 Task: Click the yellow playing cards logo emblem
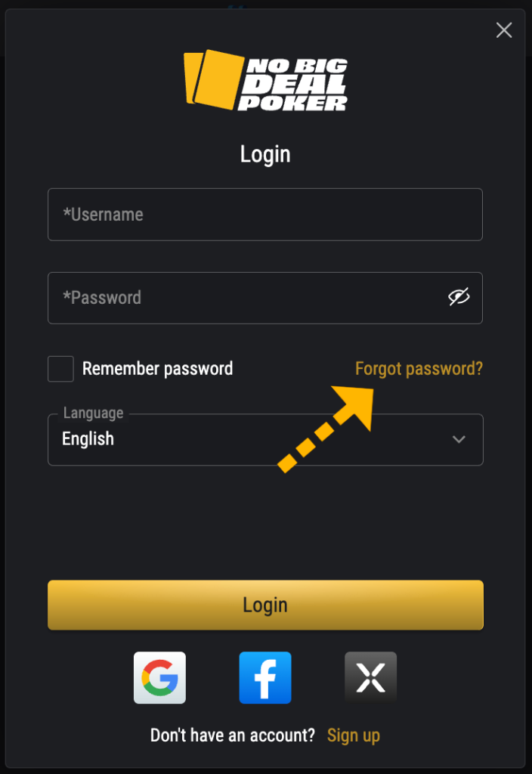214,79
